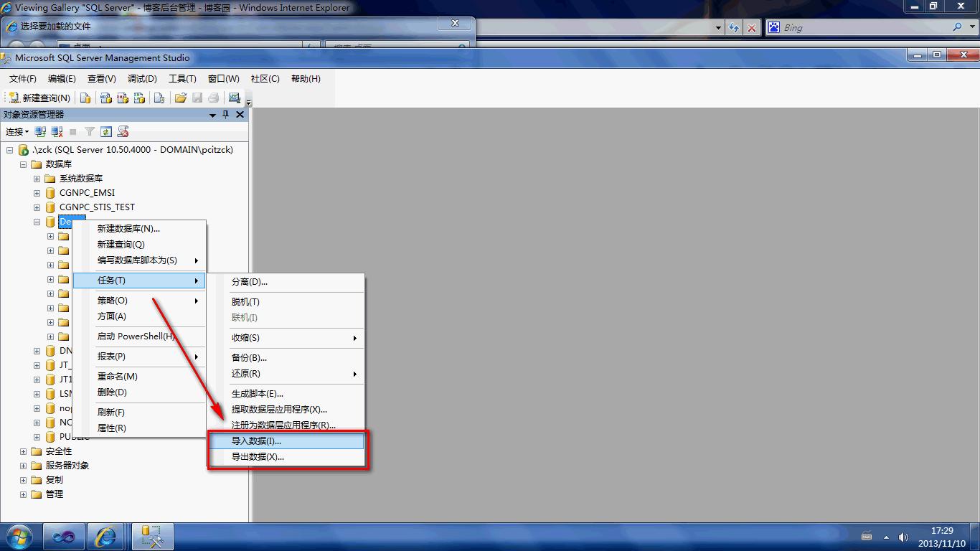The width and height of the screenshot is (980, 551).
Task: Choose 启动 PowerShell(H) from context menu
Action: [140, 336]
